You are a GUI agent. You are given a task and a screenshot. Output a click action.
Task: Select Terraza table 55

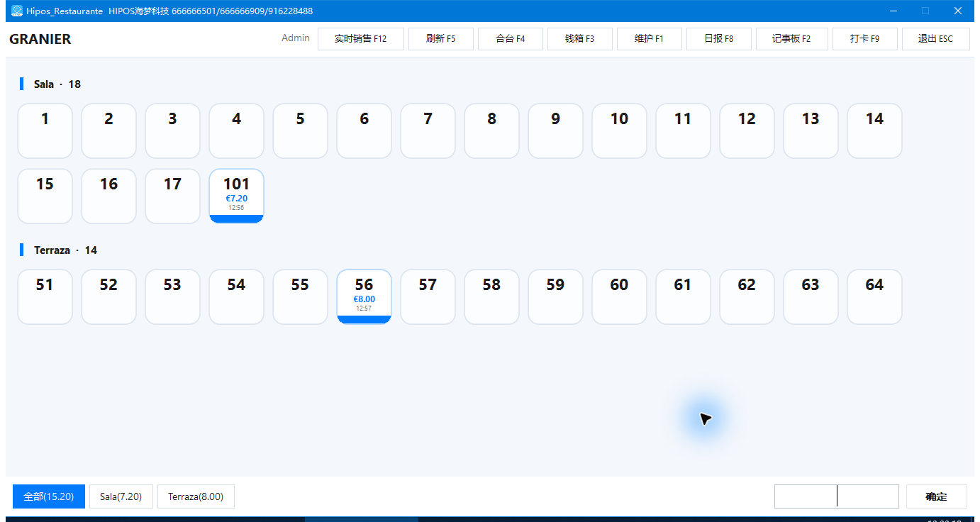301,297
